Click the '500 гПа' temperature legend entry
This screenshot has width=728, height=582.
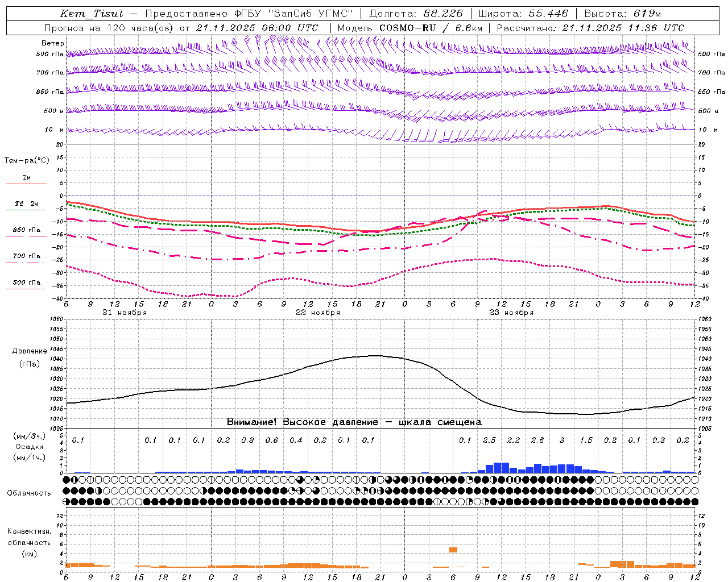(26, 282)
